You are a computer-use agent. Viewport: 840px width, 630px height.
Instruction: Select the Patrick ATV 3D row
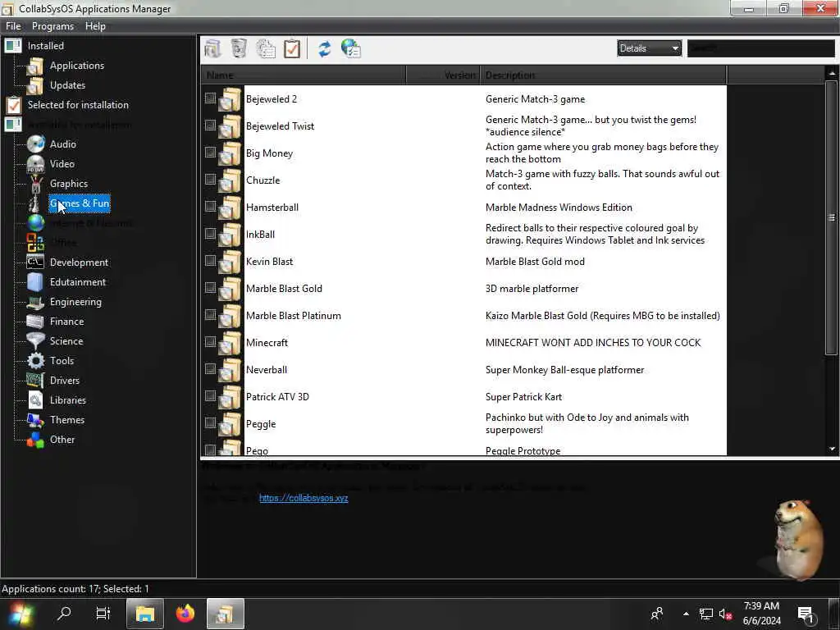point(464,397)
